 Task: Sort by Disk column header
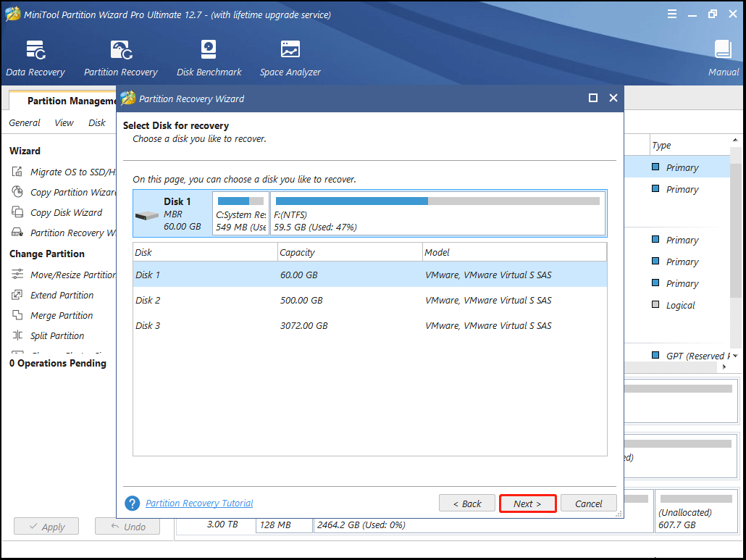[x=205, y=252]
